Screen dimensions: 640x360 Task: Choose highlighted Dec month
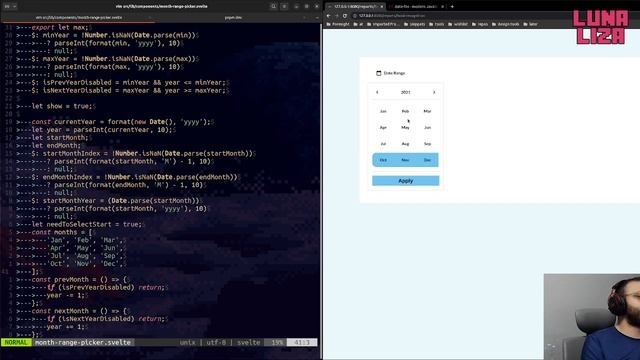click(427, 160)
